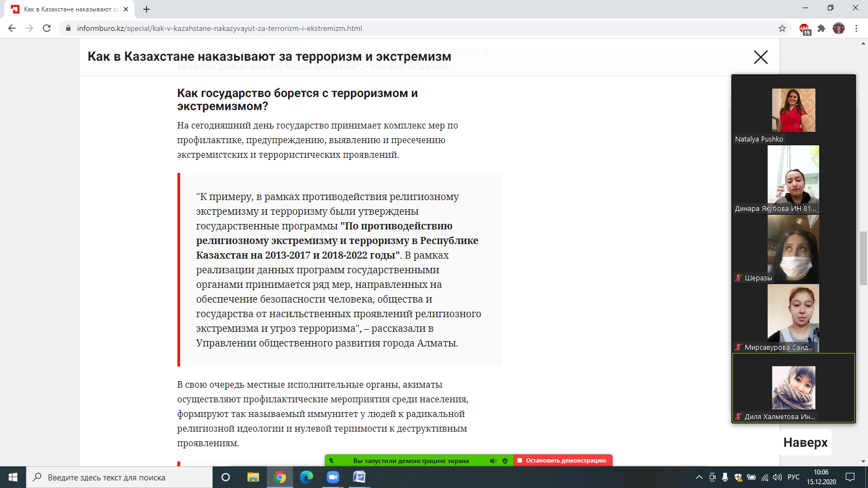This screenshot has height=488, width=868.
Task: Go back to the previous page
Action: (12, 28)
